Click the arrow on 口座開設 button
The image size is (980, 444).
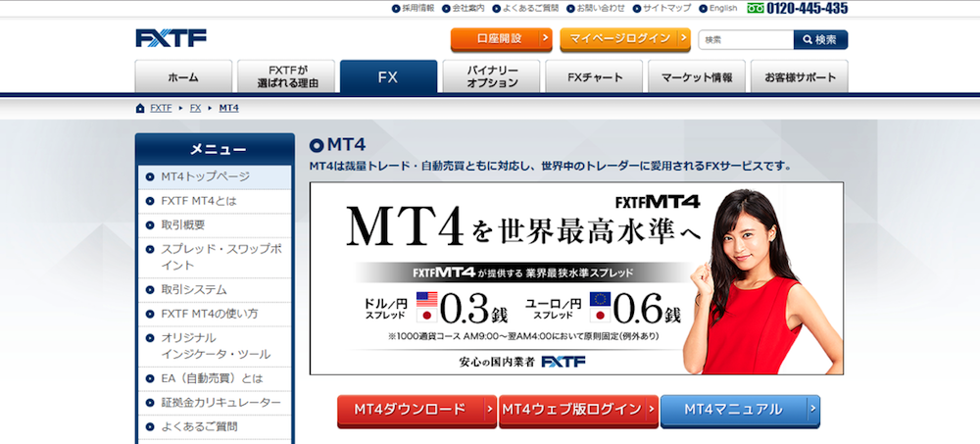click(x=545, y=39)
